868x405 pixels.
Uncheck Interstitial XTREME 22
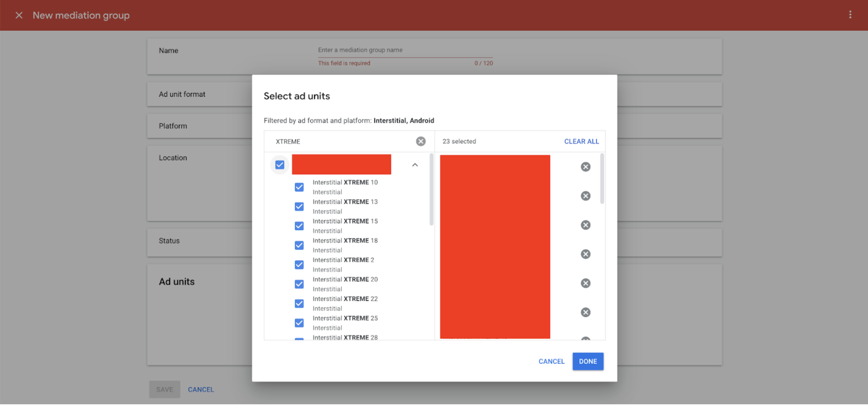point(299,304)
